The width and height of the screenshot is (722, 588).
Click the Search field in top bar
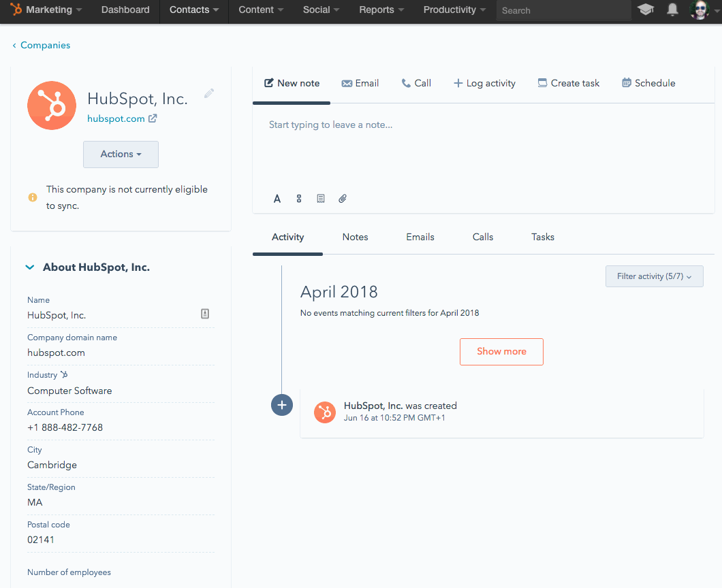pos(563,10)
